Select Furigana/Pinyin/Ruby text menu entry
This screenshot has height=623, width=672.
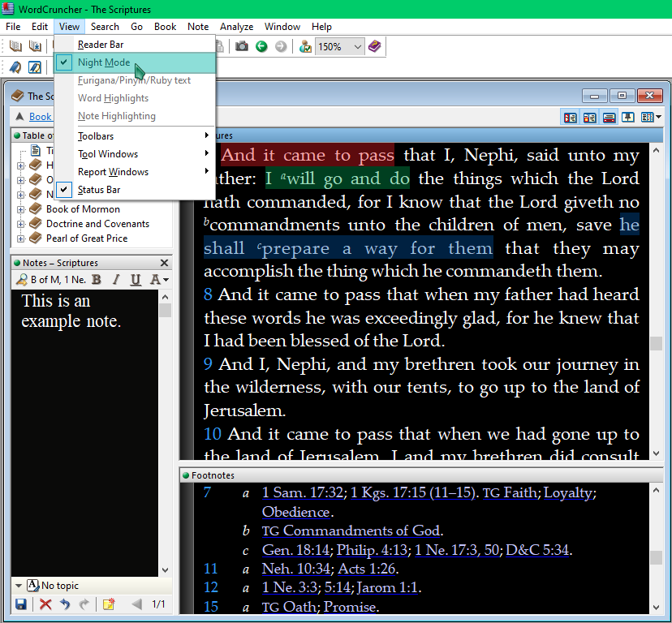(x=135, y=80)
